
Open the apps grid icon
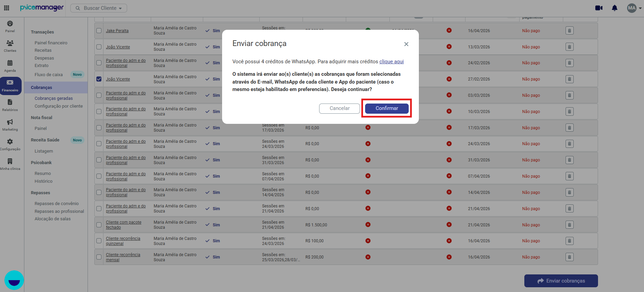point(6,8)
